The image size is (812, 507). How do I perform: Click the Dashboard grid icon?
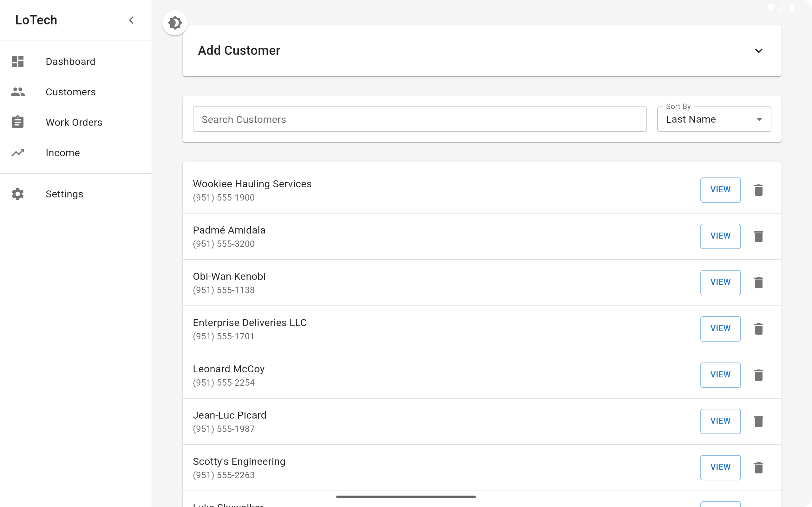pos(18,61)
